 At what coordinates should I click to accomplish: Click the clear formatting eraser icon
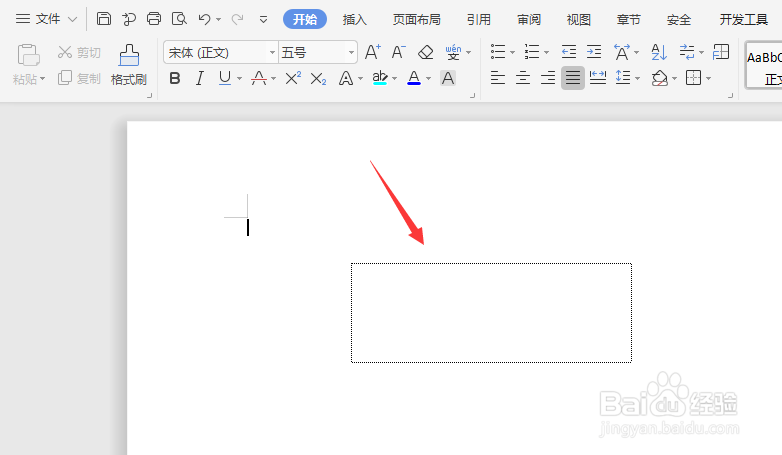tap(425, 52)
